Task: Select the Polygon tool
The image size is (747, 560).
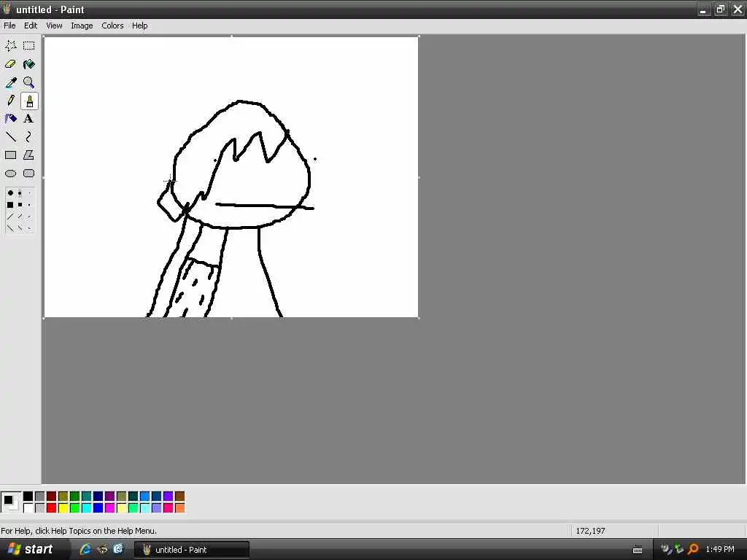Action: 29,155
